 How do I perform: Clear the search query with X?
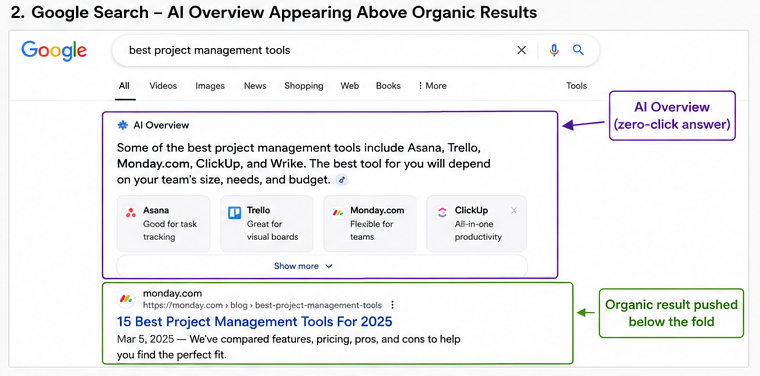coord(522,50)
